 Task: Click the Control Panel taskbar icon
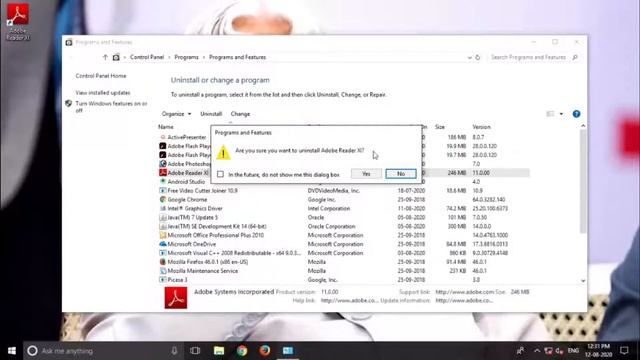pos(288,351)
